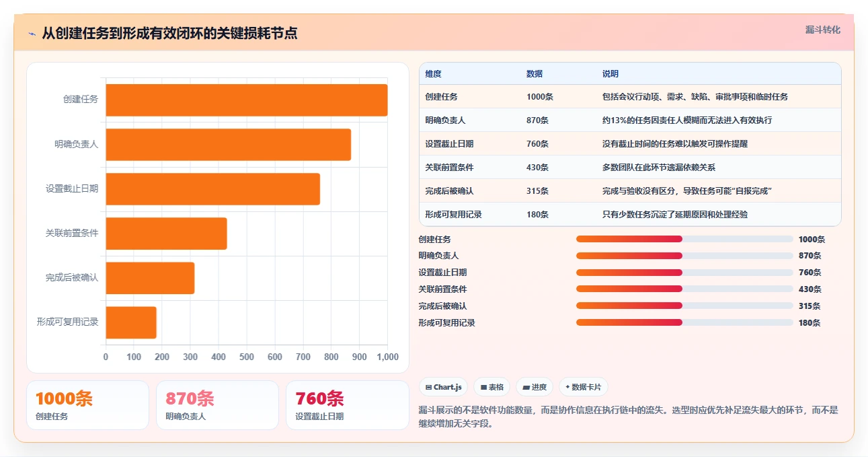Click the 1,000 axis tick label
The image size is (868, 457).
pos(387,357)
